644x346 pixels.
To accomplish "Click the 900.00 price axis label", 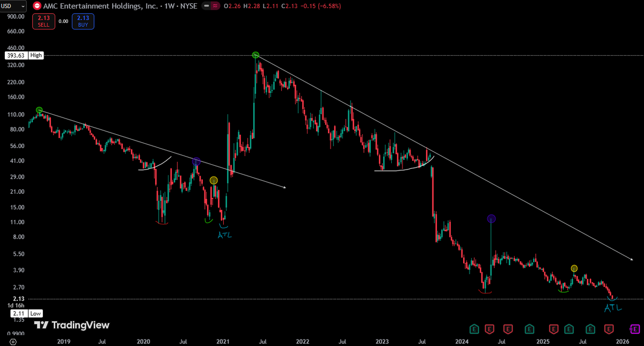I will (17, 16).
